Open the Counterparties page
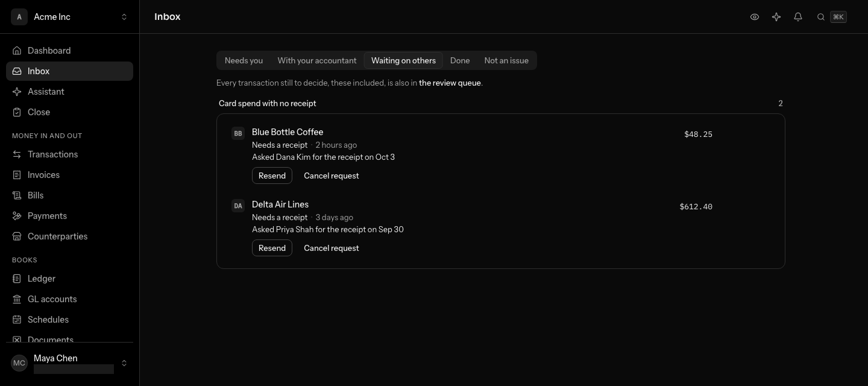 click(x=69, y=236)
